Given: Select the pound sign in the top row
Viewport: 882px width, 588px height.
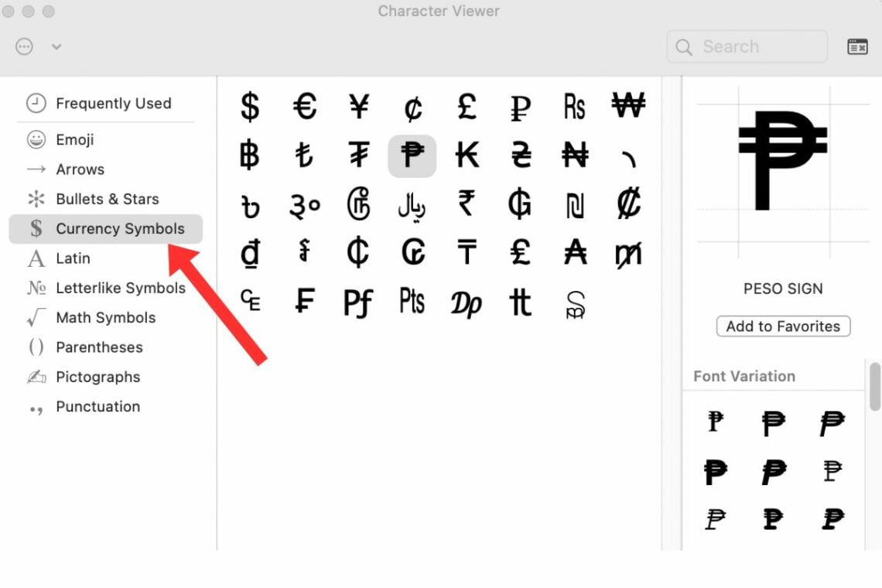Looking at the screenshot, I should (x=467, y=106).
